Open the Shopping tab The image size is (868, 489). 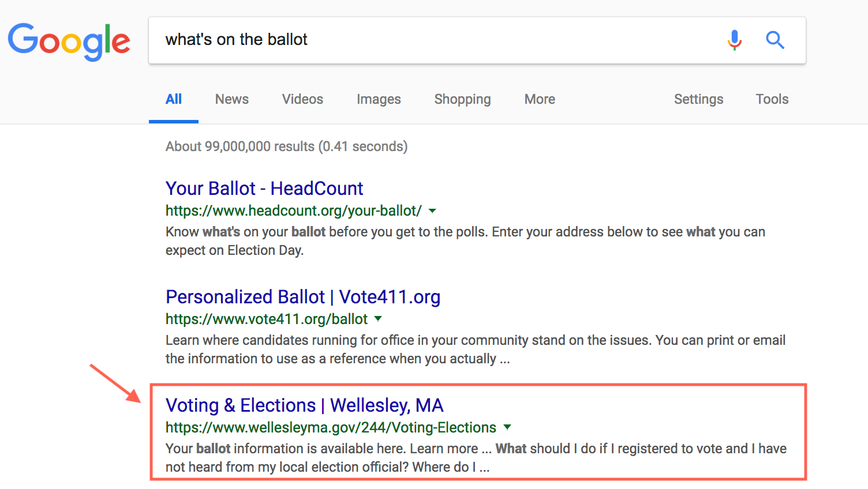tap(462, 99)
